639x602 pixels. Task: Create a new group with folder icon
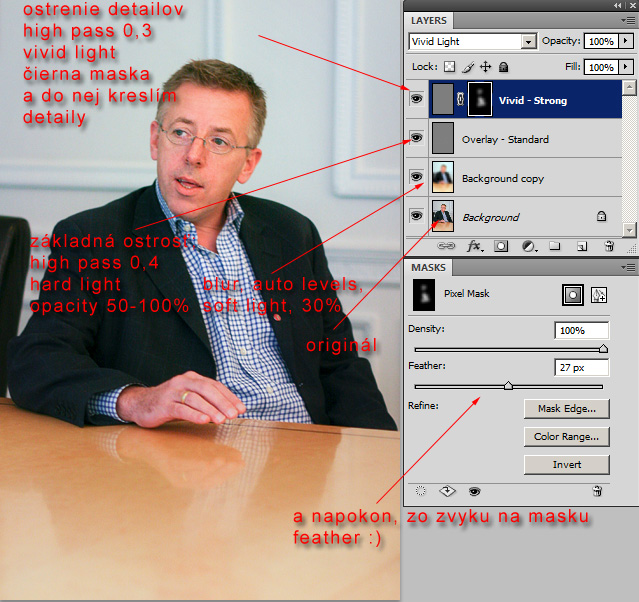pos(554,245)
